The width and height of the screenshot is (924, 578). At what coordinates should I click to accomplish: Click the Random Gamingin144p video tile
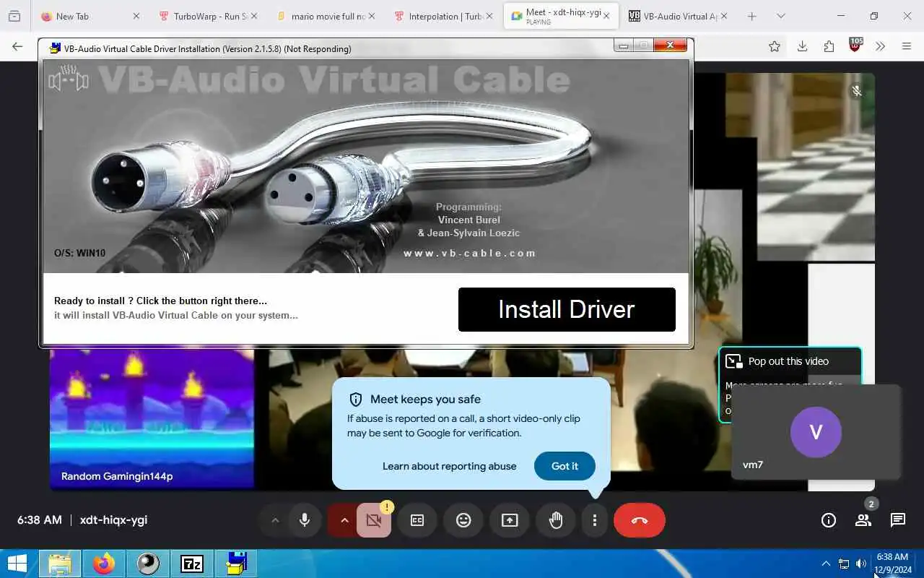pos(152,418)
